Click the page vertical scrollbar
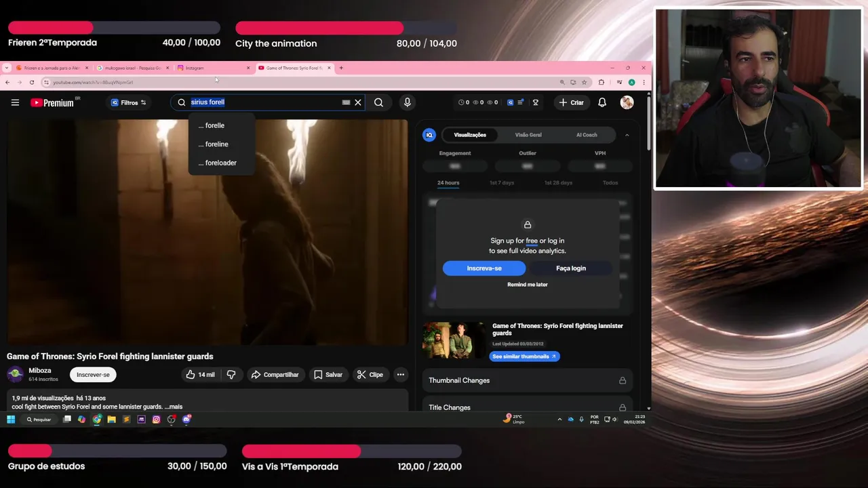The width and height of the screenshot is (868, 488). (649, 122)
